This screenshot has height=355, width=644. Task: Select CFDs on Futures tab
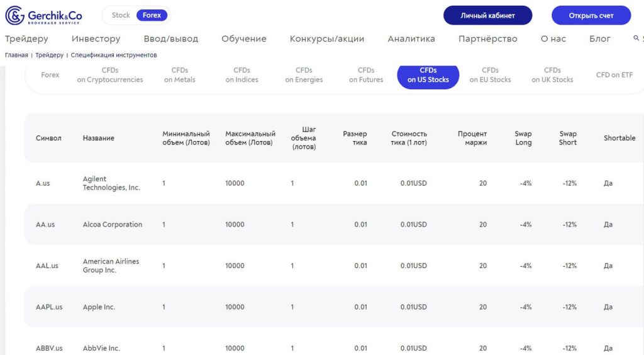[366, 75]
